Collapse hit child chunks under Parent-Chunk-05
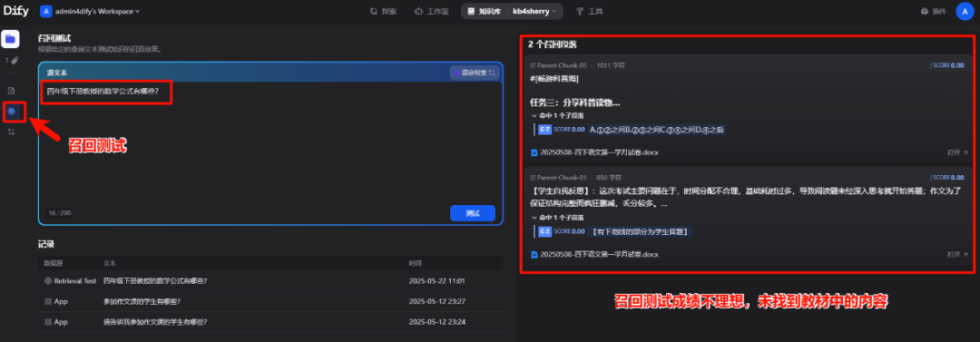This screenshot has height=342, width=980. [x=557, y=116]
